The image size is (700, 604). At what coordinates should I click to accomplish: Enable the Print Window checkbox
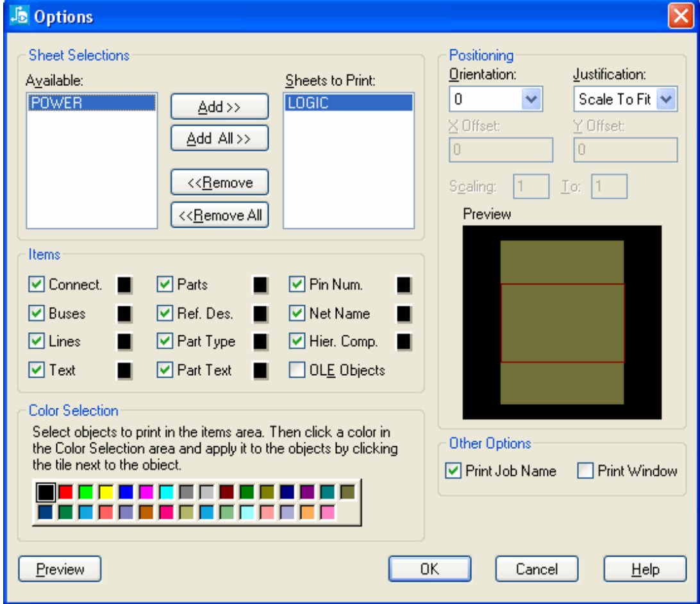(x=585, y=471)
